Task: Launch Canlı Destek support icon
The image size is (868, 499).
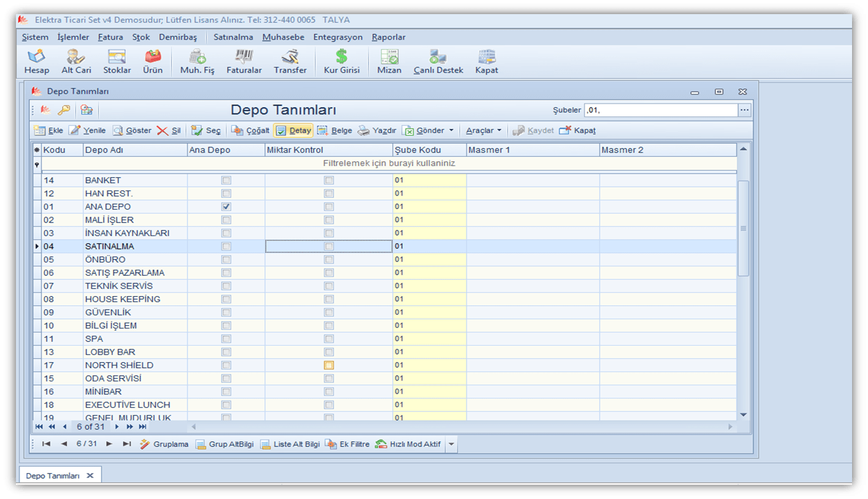Action: (438, 62)
